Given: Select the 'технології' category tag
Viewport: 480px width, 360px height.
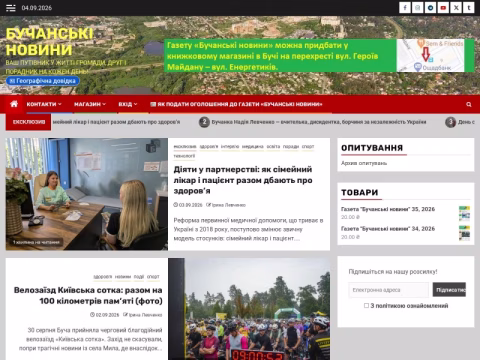Looking at the screenshot, I should tap(184, 156).
